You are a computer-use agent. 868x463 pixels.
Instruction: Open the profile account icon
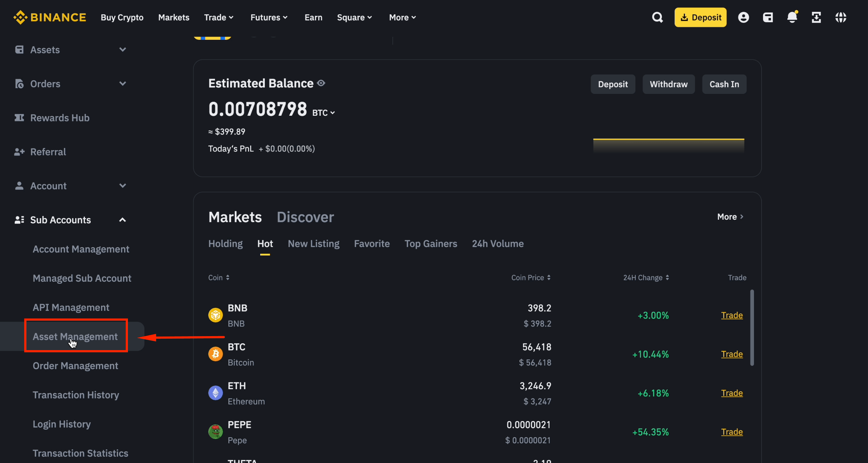point(744,17)
